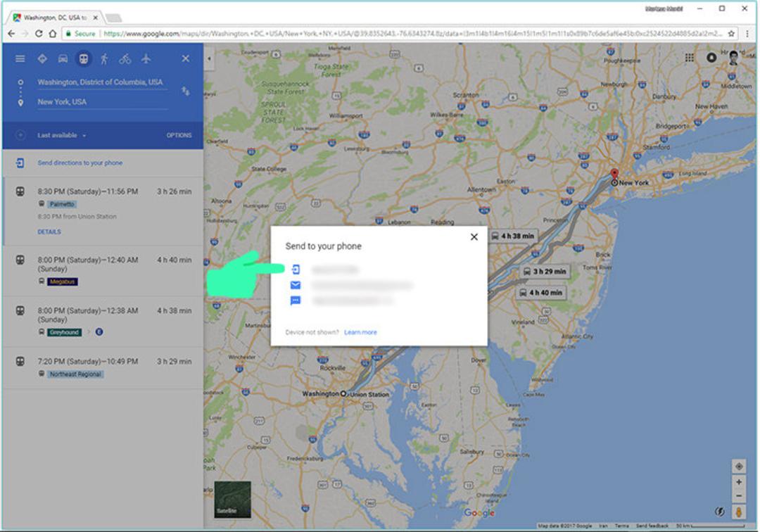The image size is (760, 532).
Task: Close the 'Send to your phone' dialog
Action: point(474,237)
